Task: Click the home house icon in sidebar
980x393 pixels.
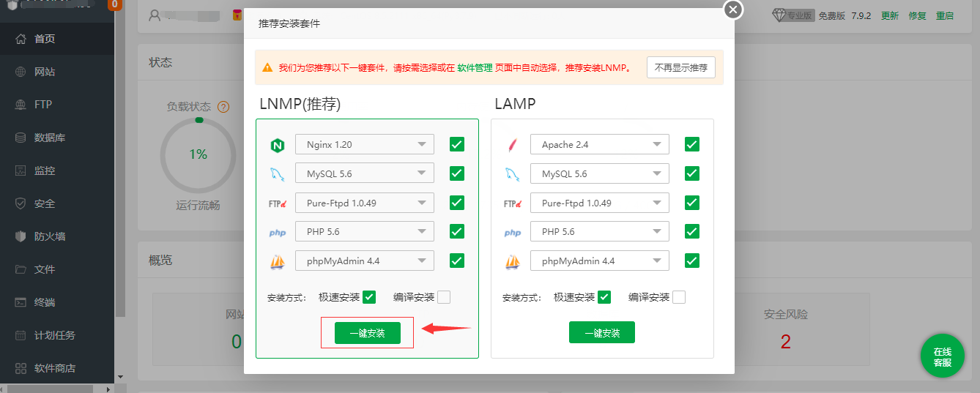Action: coord(21,39)
